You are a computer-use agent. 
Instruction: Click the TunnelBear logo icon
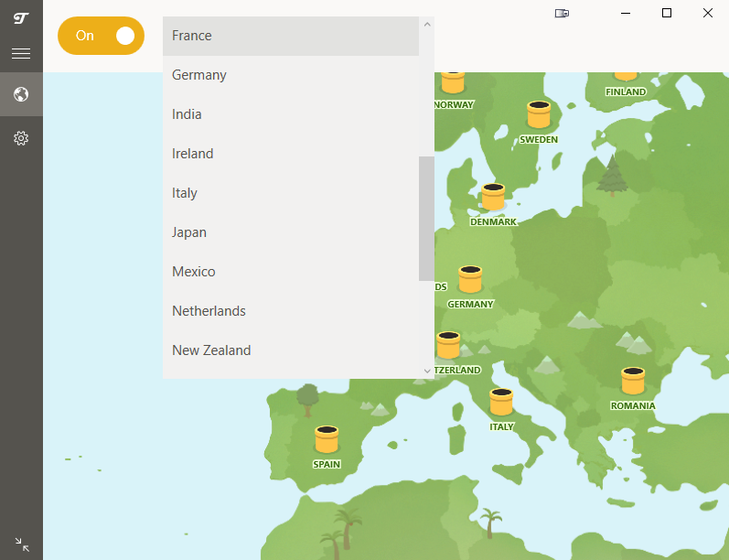(x=21, y=18)
